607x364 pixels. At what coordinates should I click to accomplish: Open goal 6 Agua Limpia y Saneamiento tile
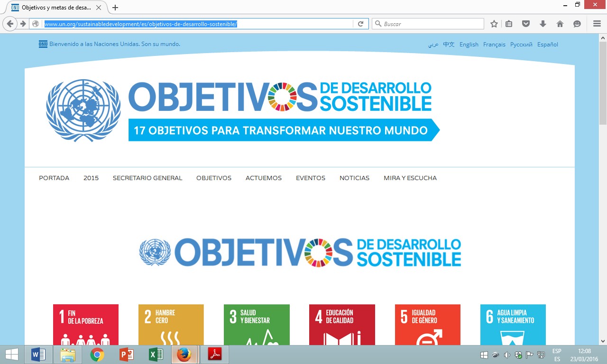pyautogui.click(x=513, y=325)
